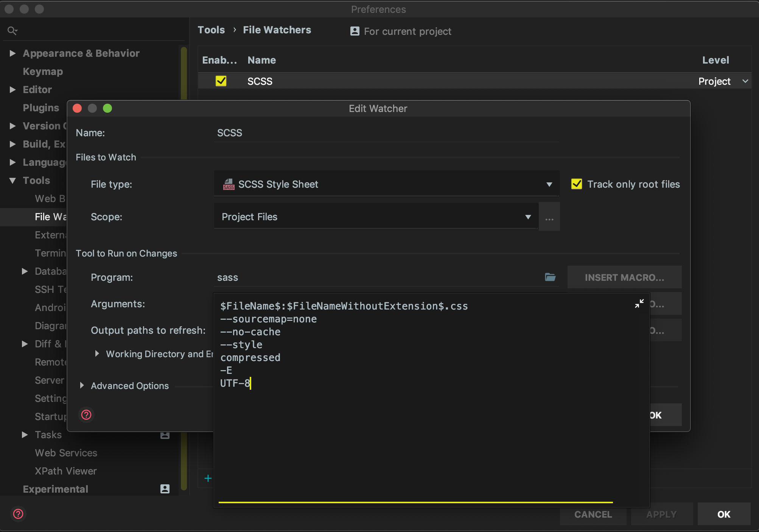
Task: Click the --sourcemap=none argument line
Action: pyautogui.click(x=269, y=319)
